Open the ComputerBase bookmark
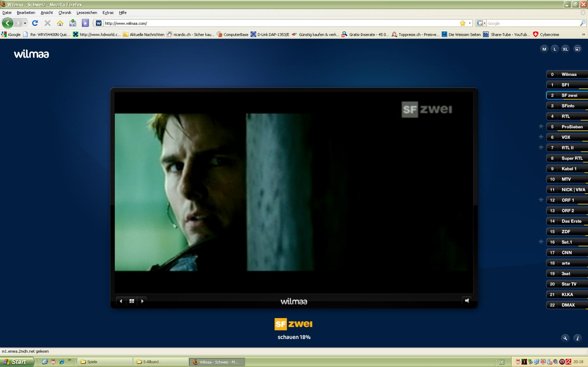Image resolution: width=588 pixels, height=367 pixels. click(x=233, y=35)
